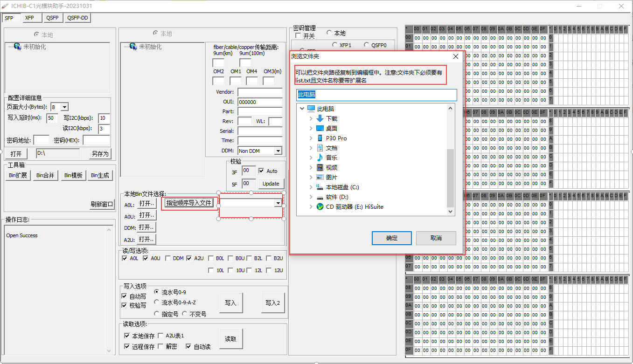
Task: Switch to the QSFP-DD tab
Action: tap(77, 18)
